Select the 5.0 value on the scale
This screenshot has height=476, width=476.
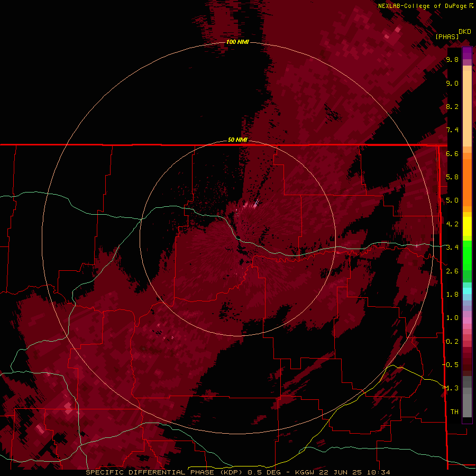452,200
